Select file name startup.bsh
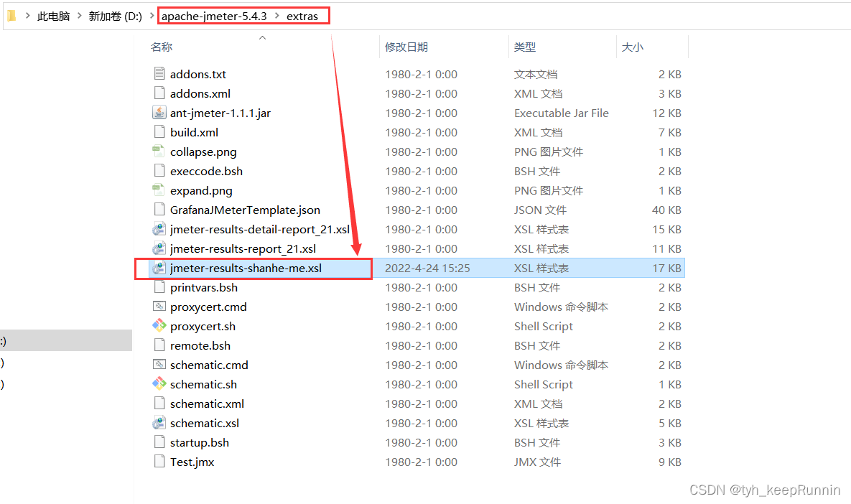851x504 pixels. tap(200, 443)
